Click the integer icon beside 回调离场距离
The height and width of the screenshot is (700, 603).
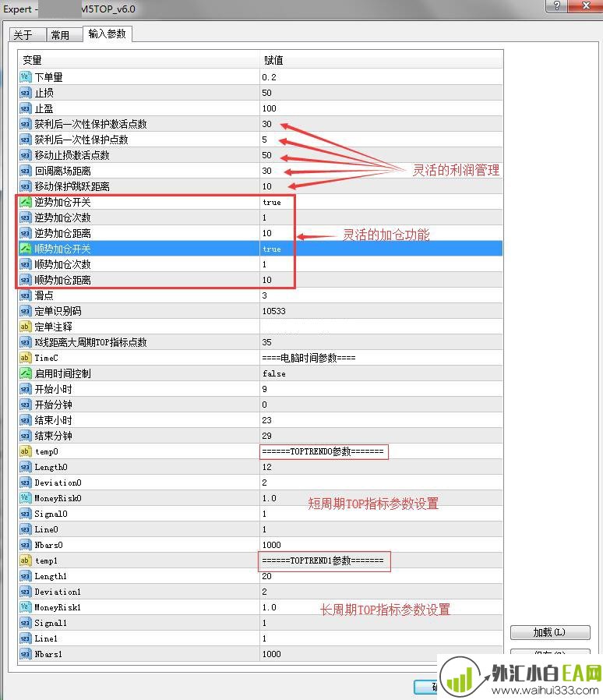(26, 171)
